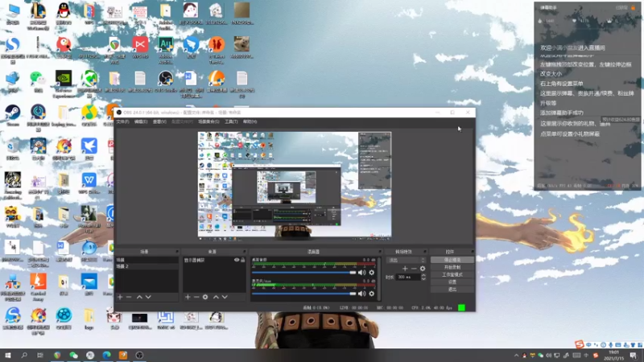The image size is (644, 362).
Task: Toggle the lock on the 显示器捕获 source
Action: [x=243, y=260]
